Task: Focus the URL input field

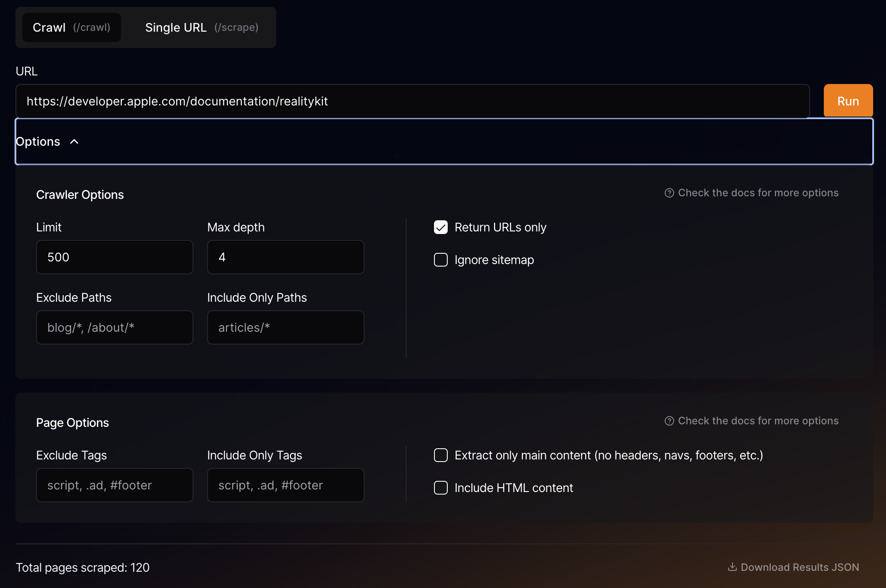Action: click(x=412, y=101)
